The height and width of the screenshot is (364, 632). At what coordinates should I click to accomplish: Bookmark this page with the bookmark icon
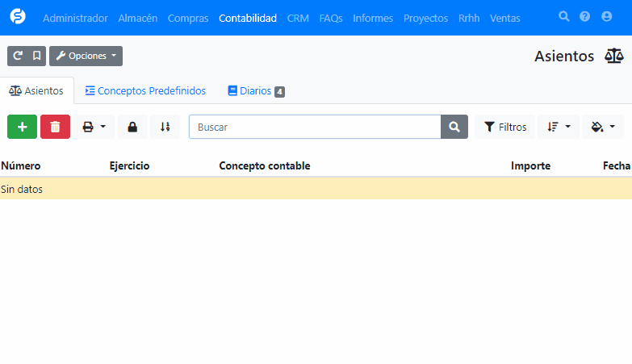point(36,56)
